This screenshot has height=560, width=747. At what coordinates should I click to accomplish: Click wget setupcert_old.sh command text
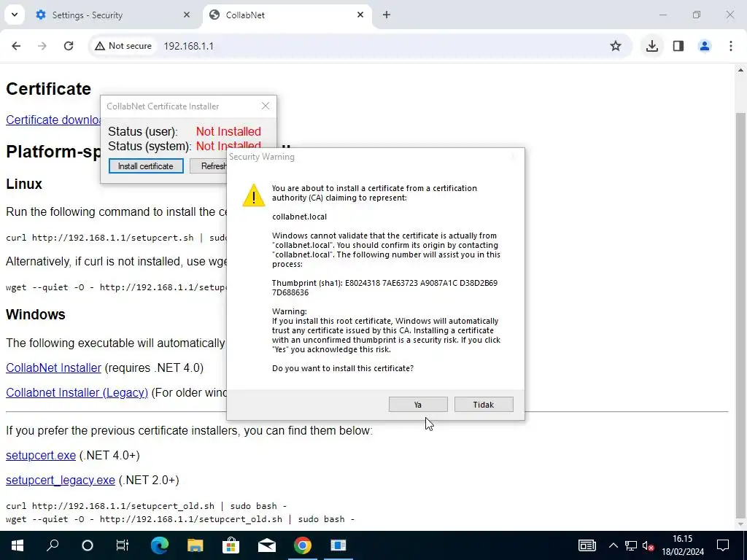pos(180,519)
